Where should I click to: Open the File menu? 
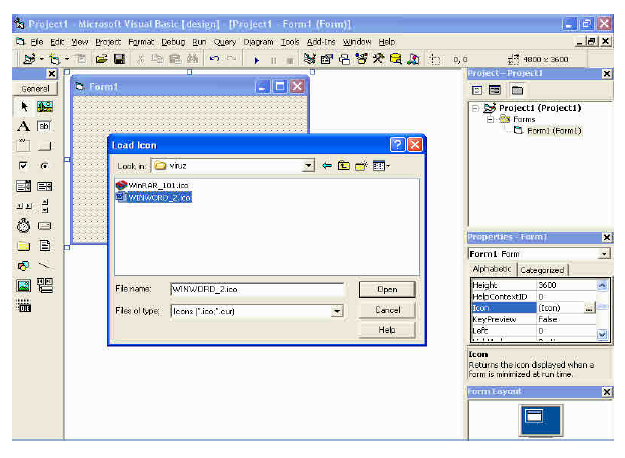[37, 42]
